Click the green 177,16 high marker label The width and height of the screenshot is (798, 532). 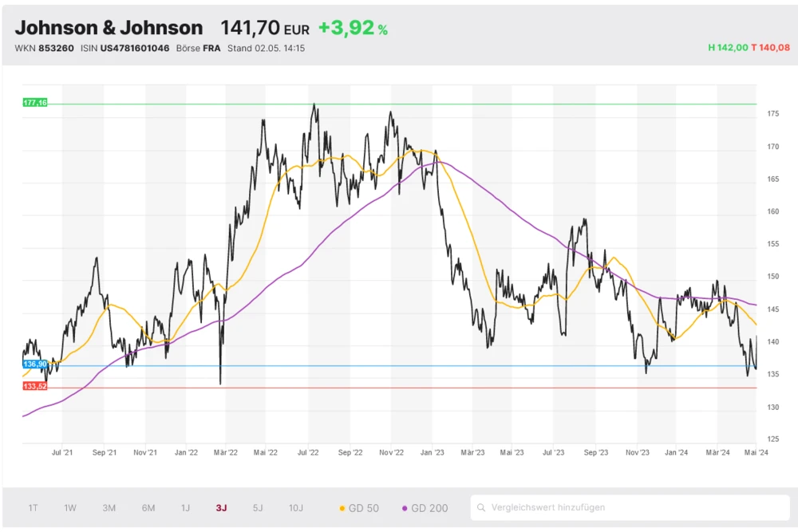pos(34,102)
